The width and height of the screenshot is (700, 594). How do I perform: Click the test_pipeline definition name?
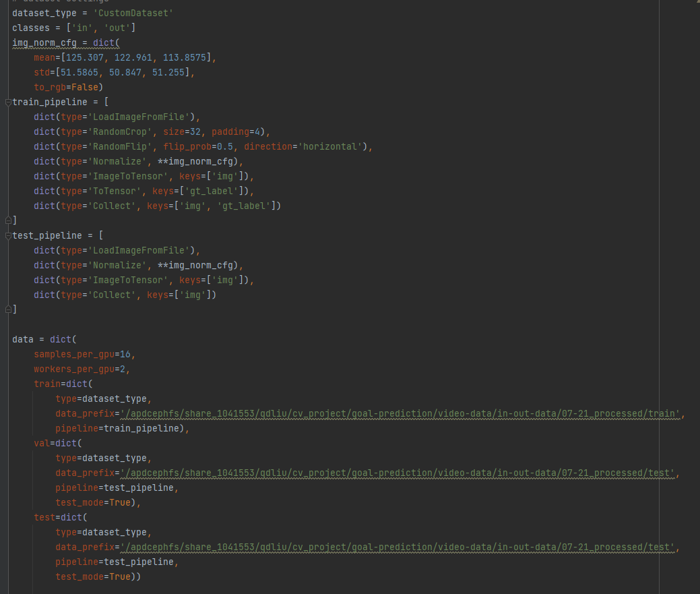[x=47, y=236]
